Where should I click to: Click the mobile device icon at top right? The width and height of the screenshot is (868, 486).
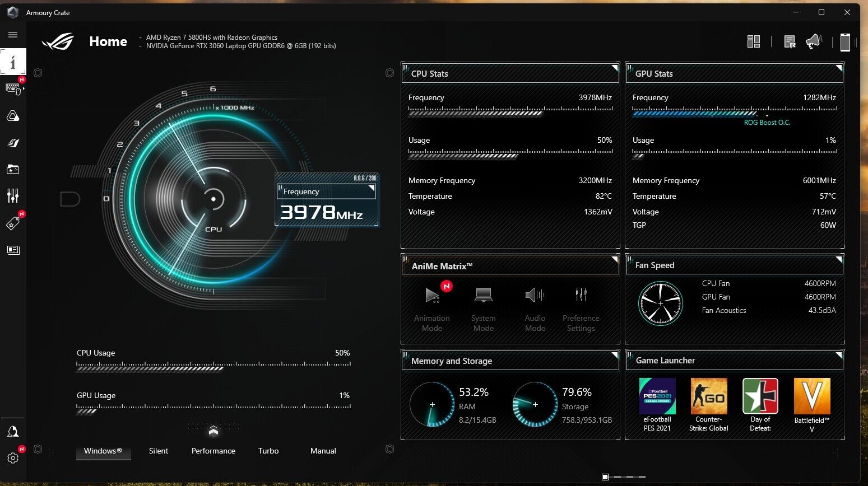(845, 42)
